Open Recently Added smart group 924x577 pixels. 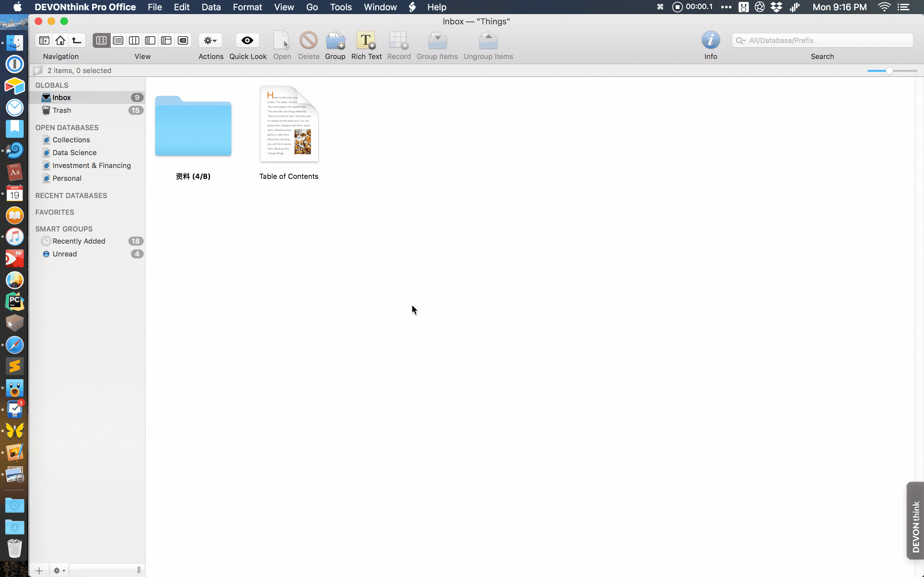pyautogui.click(x=79, y=241)
